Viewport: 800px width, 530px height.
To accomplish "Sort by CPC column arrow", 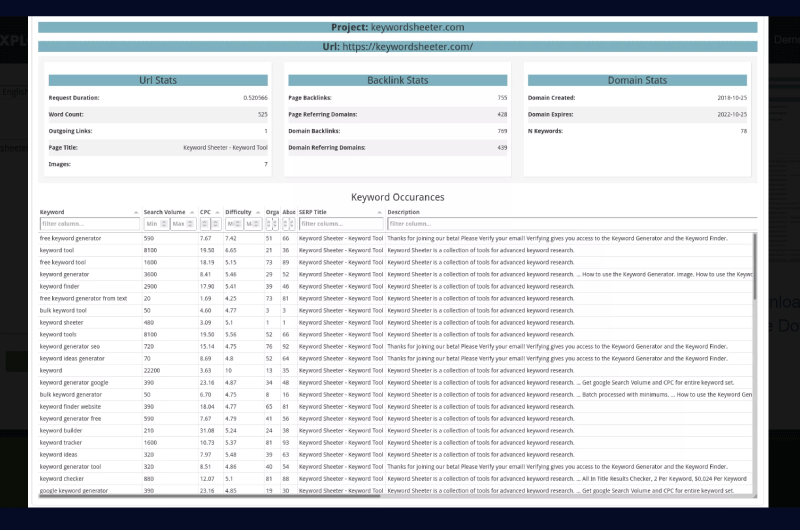I will 217,212.
